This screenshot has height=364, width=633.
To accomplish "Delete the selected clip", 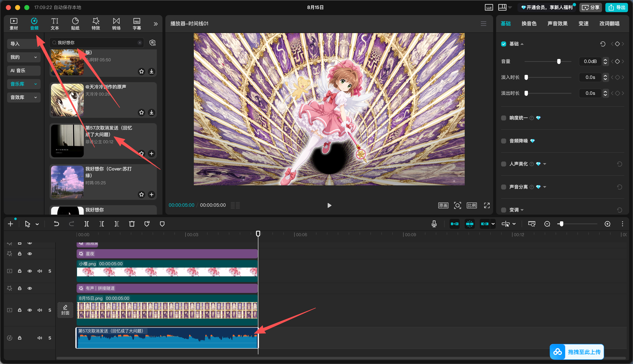I will (x=132, y=224).
